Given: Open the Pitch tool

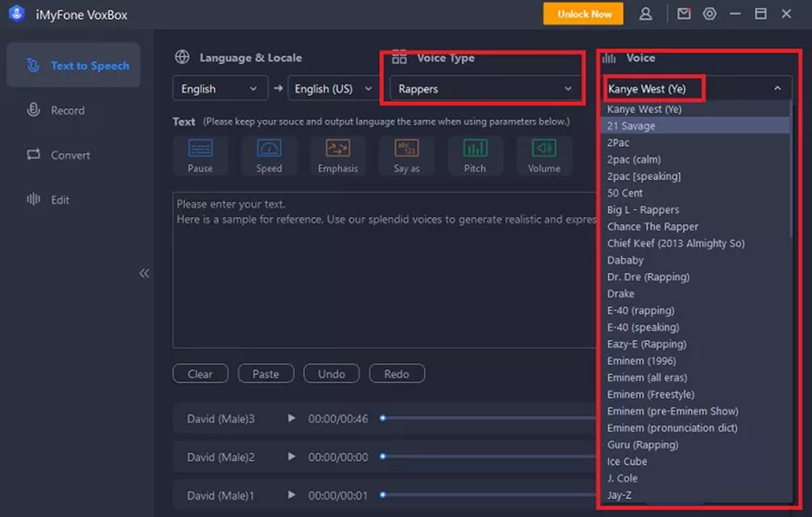Looking at the screenshot, I should click(475, 148).
